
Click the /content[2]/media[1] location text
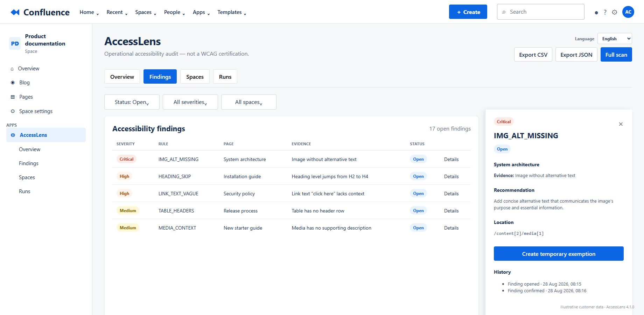[519, 233]
